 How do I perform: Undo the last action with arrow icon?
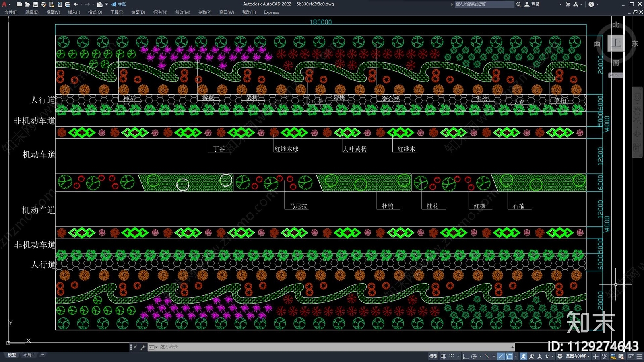click(76, 4)
